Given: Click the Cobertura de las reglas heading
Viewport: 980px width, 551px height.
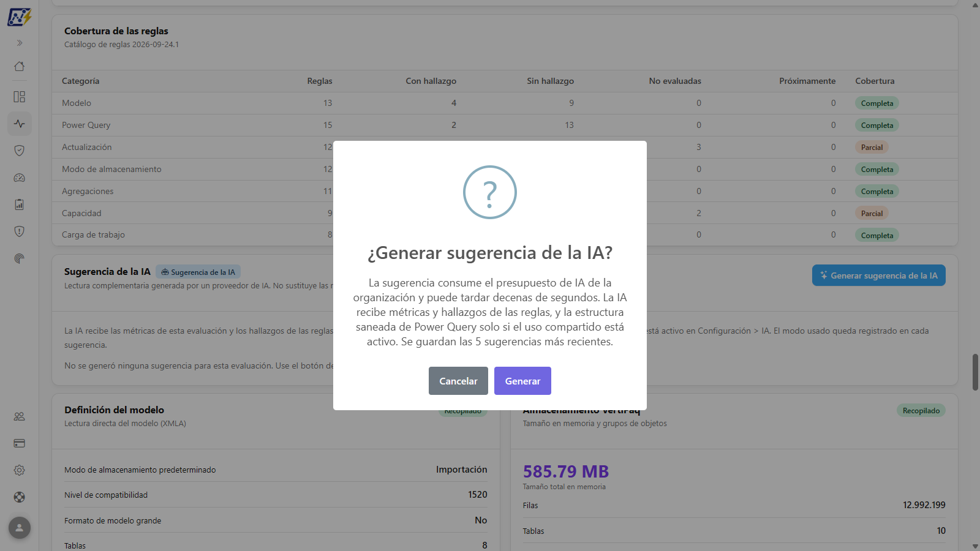Looking at the screenshot, I should pyautogui.click(x=116, y=31).
